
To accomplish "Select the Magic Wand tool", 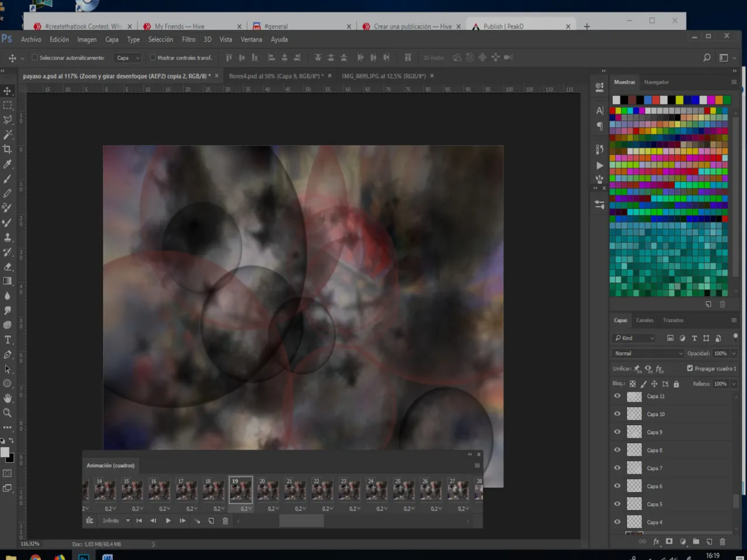I will (8, 135).
